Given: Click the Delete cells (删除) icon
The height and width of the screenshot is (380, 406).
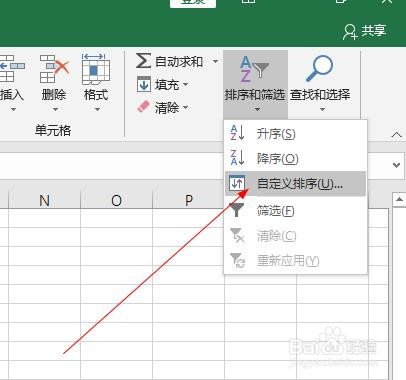Looking at the screenshot, I should click(x=55, y=69).
